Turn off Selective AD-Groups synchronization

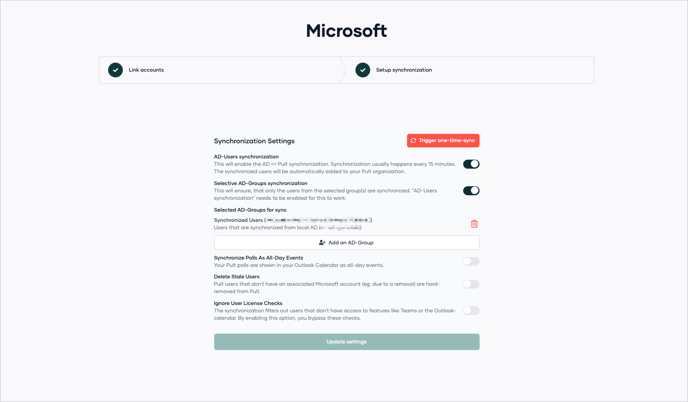[x=471, y=191]
